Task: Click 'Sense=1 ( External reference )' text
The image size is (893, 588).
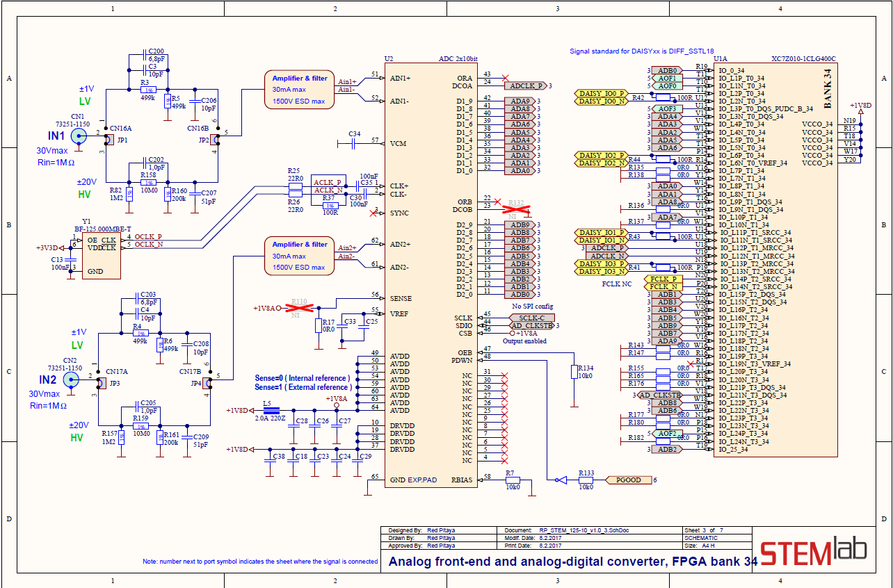Action: (303, 387)
